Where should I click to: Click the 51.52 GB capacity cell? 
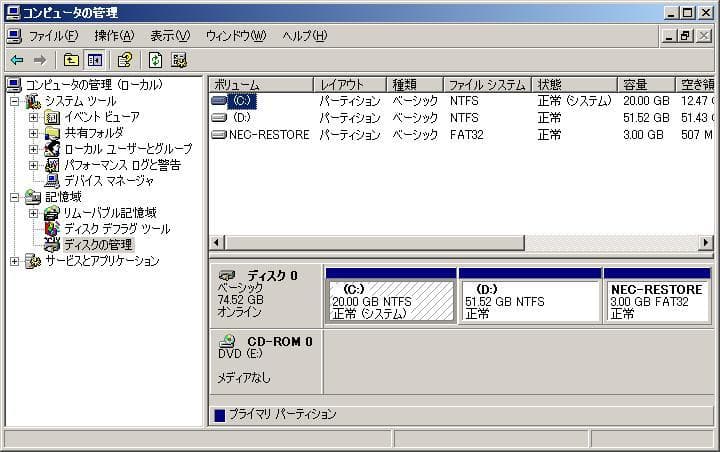[646, 118]
